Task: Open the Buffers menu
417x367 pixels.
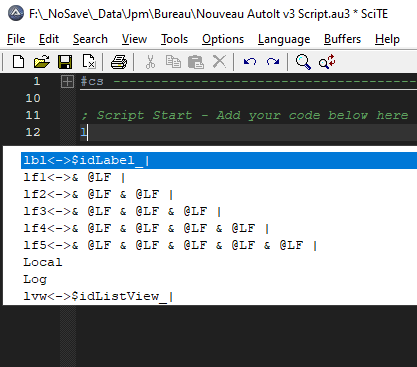Action: point(342,39)
